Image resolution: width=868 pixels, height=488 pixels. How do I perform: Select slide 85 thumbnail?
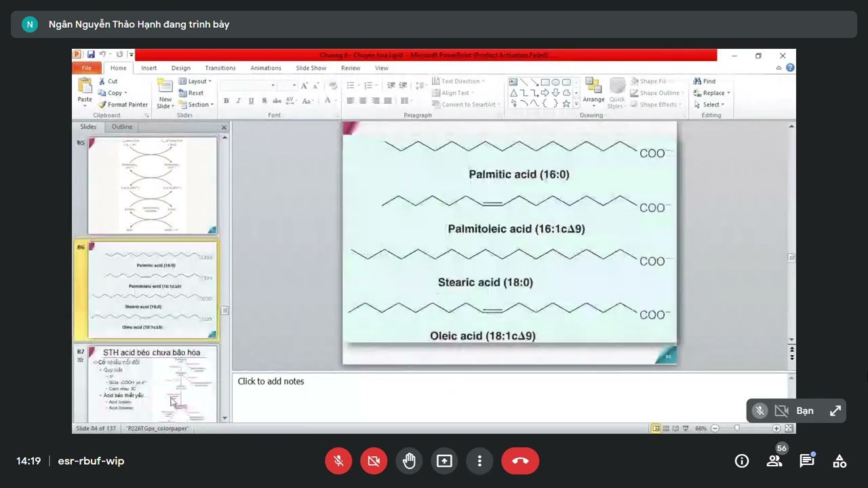(x=152, y=185)
